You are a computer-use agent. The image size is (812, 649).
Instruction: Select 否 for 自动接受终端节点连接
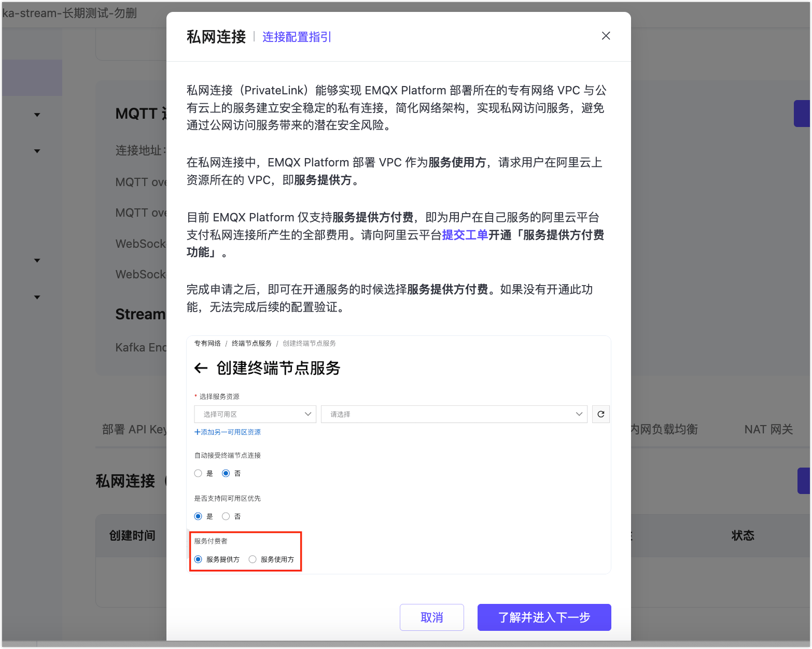tap(226, 473)
